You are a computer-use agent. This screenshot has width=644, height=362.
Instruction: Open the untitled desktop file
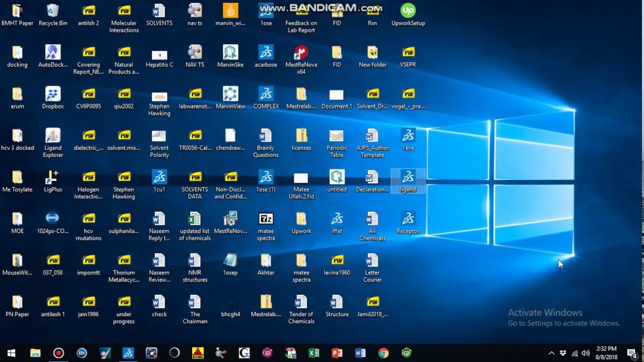(x=337, y=182)
